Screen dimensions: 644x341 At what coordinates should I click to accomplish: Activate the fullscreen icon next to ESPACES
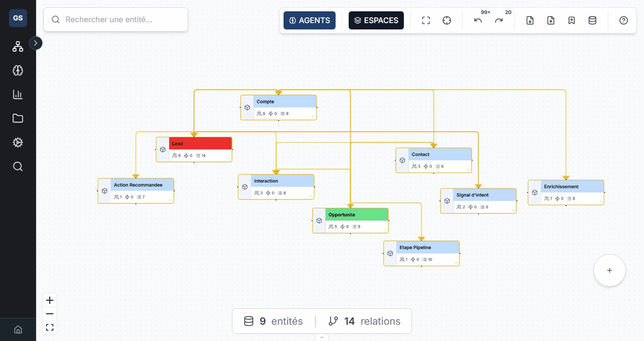[426, 20]
